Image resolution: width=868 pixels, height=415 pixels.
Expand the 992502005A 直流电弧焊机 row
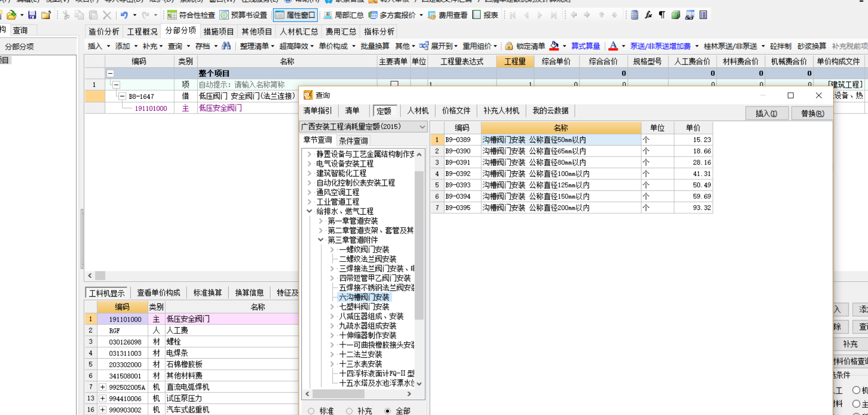pos(103,387)
